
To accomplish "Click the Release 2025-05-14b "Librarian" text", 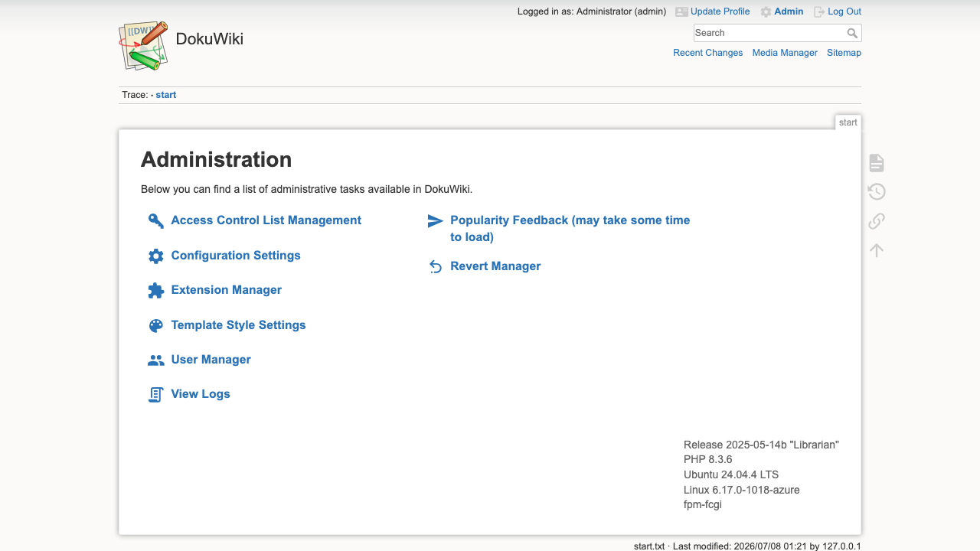I will (761, 445).
